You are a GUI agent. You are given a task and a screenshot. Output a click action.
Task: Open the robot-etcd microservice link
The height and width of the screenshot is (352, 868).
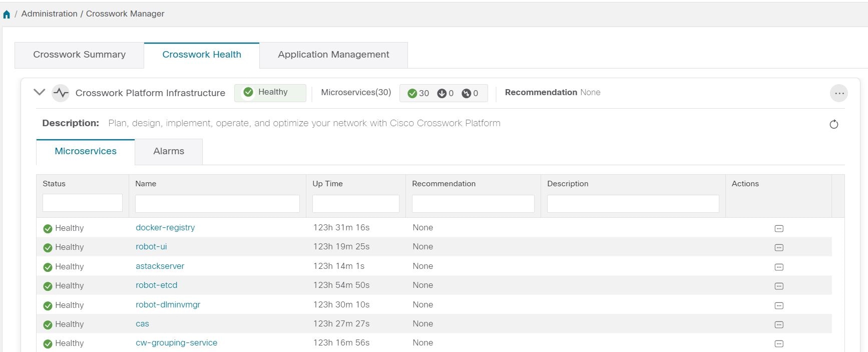(156, 285)
